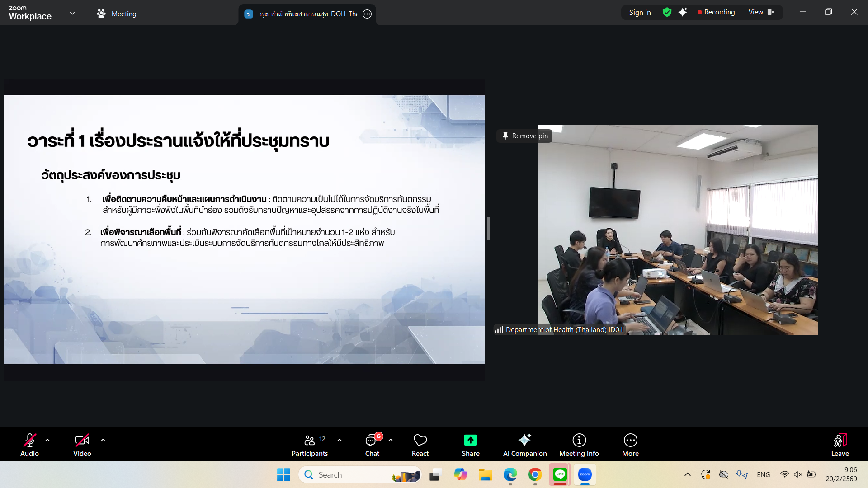Image resolution: width=868 pixels, height=488 pixels.
Task: Expand audio settings arrow next to Audio
Action: (47, 440)
